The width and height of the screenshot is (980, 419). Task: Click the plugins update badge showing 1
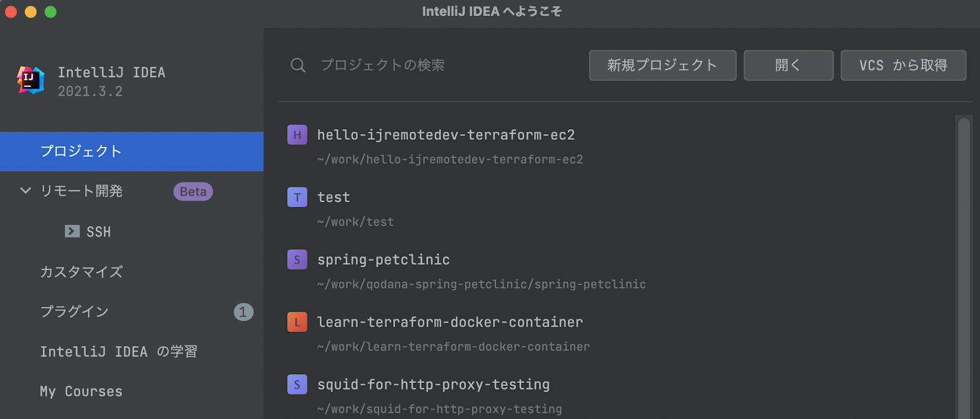243,312
